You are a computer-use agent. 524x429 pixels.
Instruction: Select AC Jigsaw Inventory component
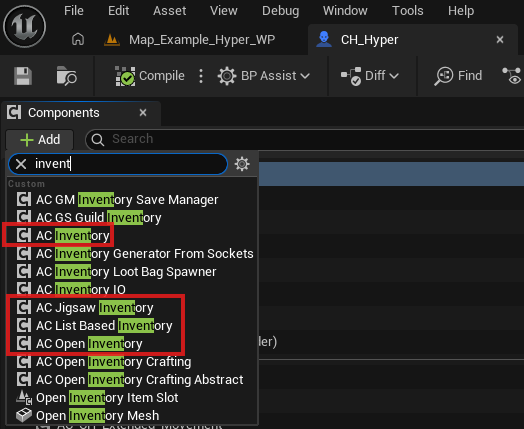point(132,308)
